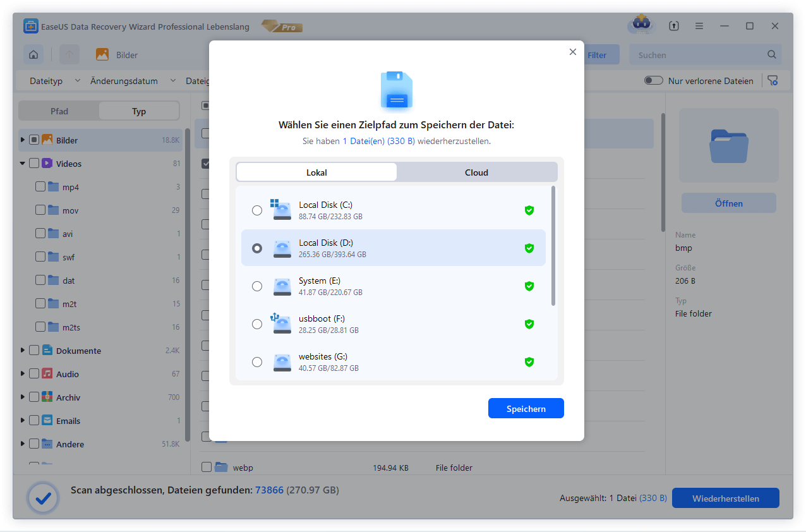Click green shield next to Local Disk (C:)

click(529, 210)
